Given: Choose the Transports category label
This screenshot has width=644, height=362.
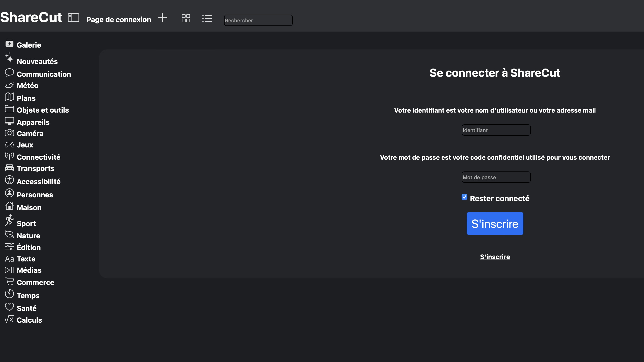Looking at the screenshot, I should pyautogui.click(x=36, y=168).
